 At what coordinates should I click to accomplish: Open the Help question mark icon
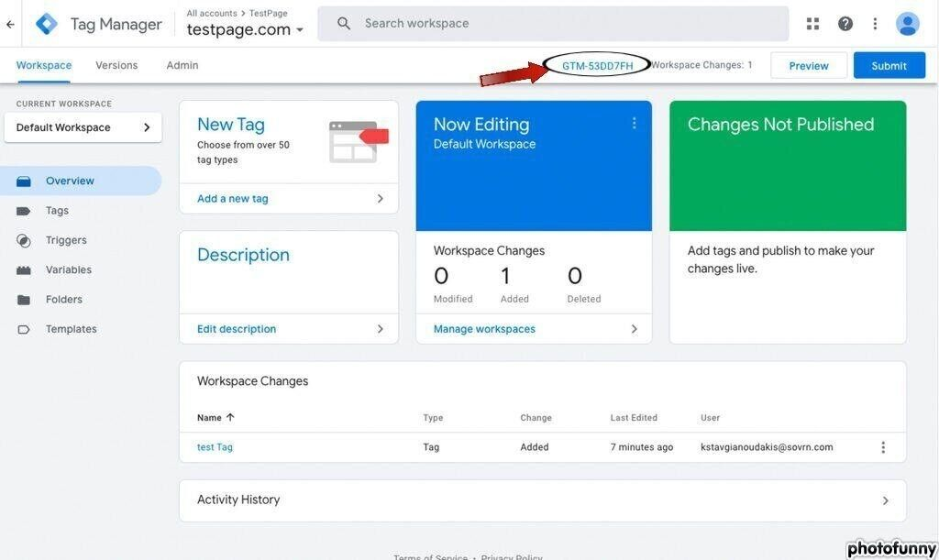845,24
